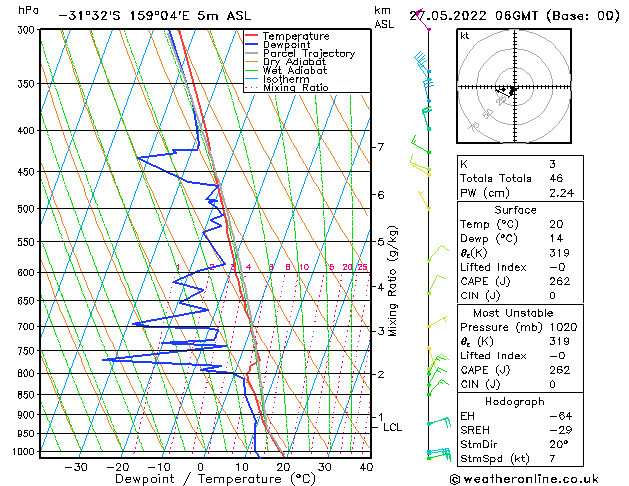Click the km ASL unit label
Image resolution: width=629 pixels, height=486 pixels.
click(x=384, y=17)
